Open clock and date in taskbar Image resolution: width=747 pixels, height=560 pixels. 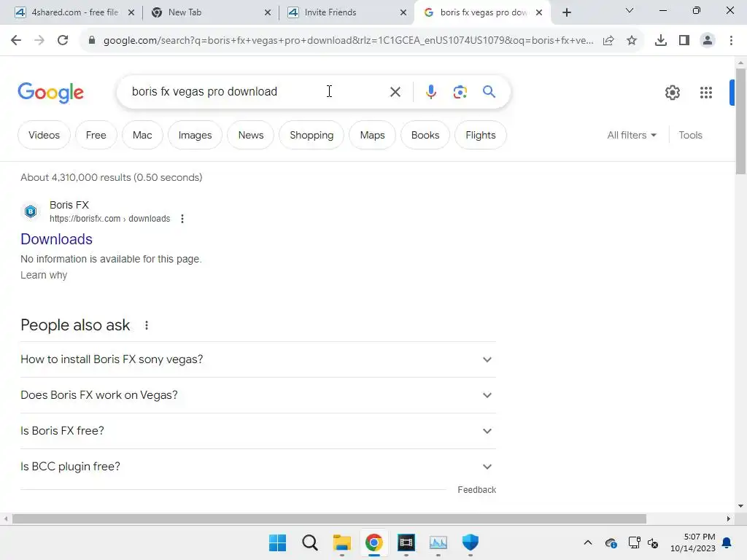tap(693, 542)
